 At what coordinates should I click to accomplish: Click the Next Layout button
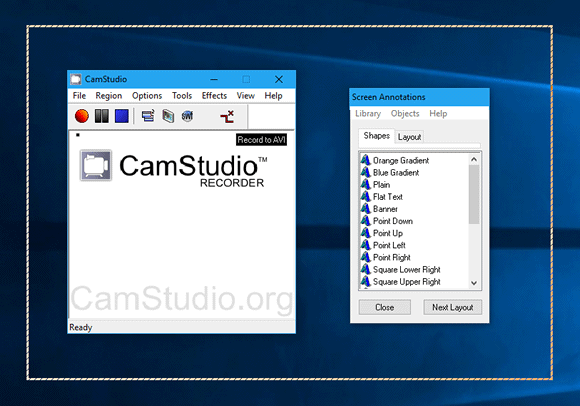point(452,307)
